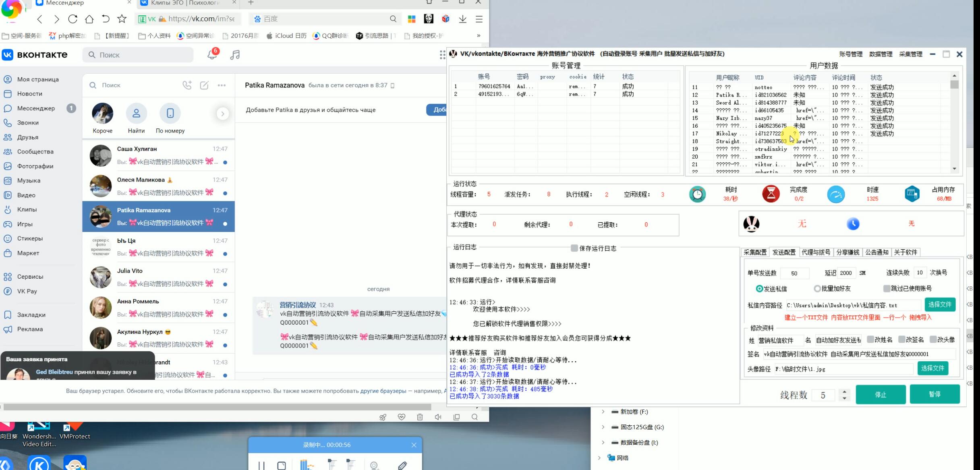Viewport: 980px width, 470px height.
Task: Click the 单号发送数 input field
Action: pyautogui.click(x=794, y=273)
